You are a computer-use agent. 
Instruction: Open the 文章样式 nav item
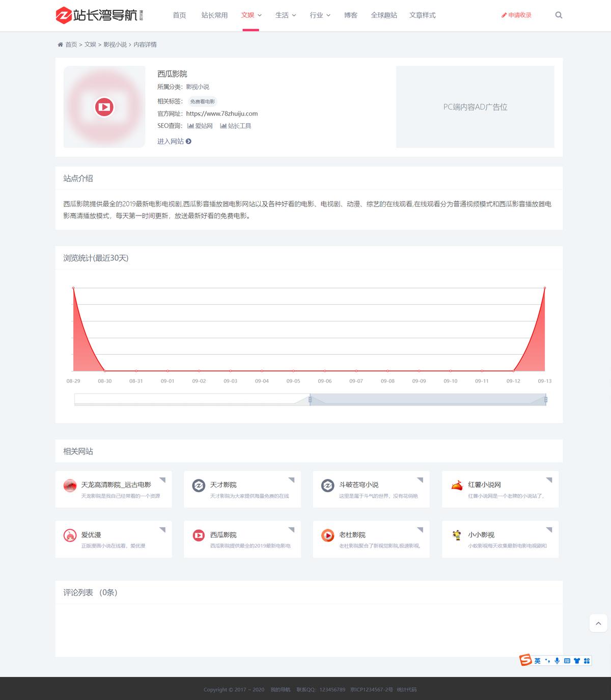[x=423, y=15]
